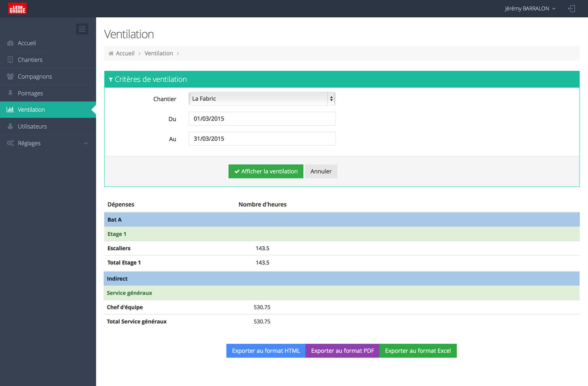Click the Chantiers building icon
This screenshot has width=588, height=386.
(x=10, y=60)
